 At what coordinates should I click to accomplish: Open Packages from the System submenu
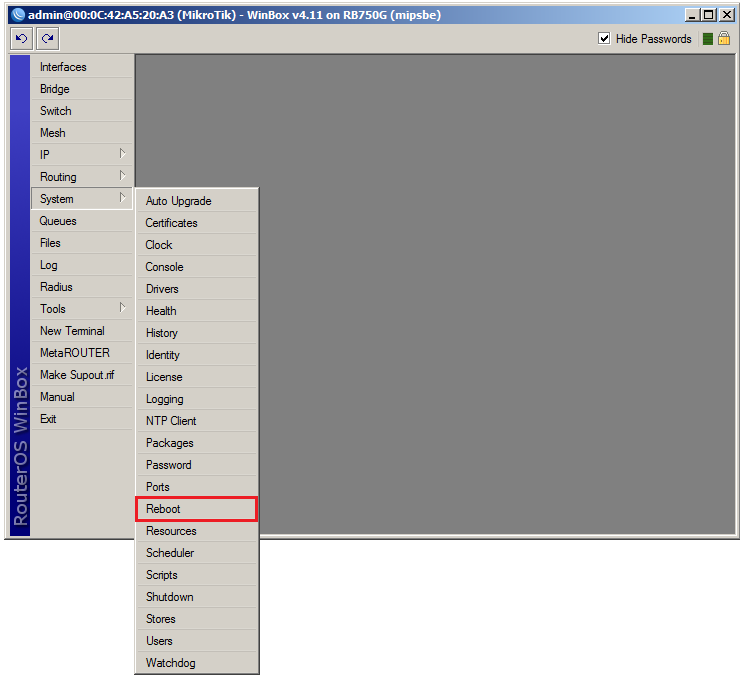[x=196, y=443]
